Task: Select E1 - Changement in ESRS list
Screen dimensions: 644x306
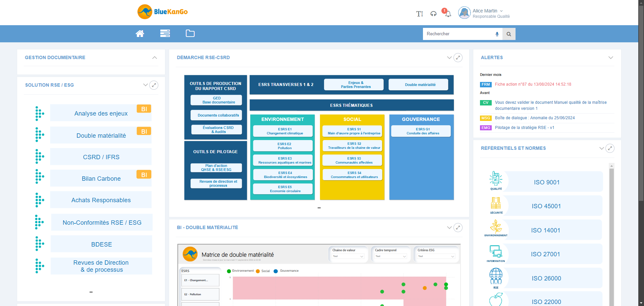Action: tap(200, 280)
